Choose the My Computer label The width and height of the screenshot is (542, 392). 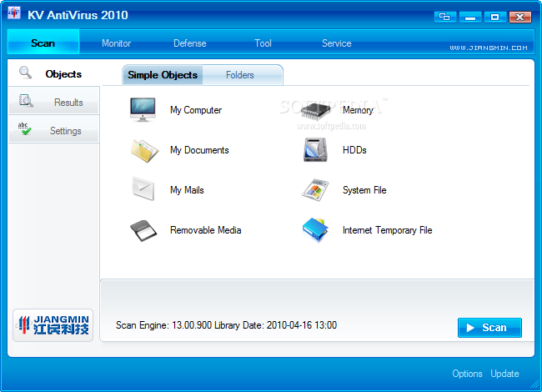click(x=196, y=110)
